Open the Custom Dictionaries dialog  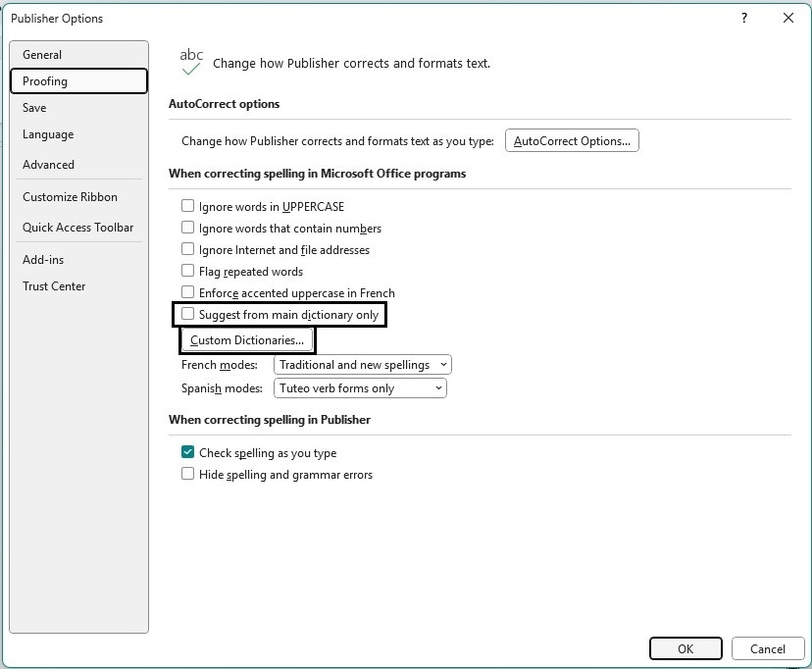[247, 340]
